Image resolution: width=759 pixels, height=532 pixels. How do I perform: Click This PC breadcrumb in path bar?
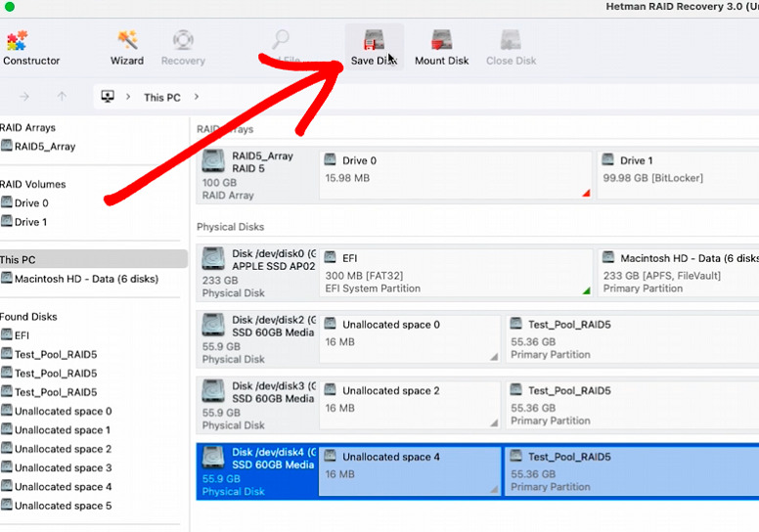tap(162, 97)
